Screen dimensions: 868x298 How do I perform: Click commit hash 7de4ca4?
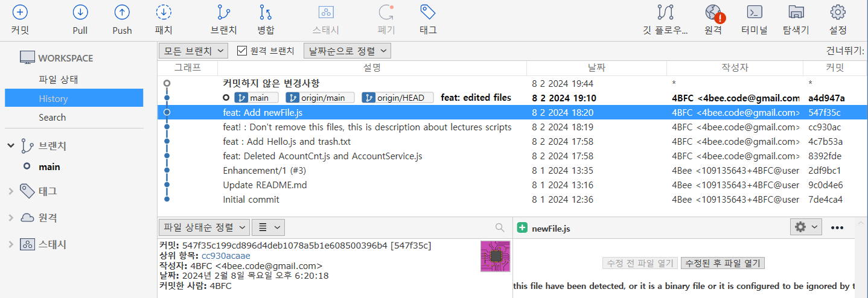coord(825,199)
